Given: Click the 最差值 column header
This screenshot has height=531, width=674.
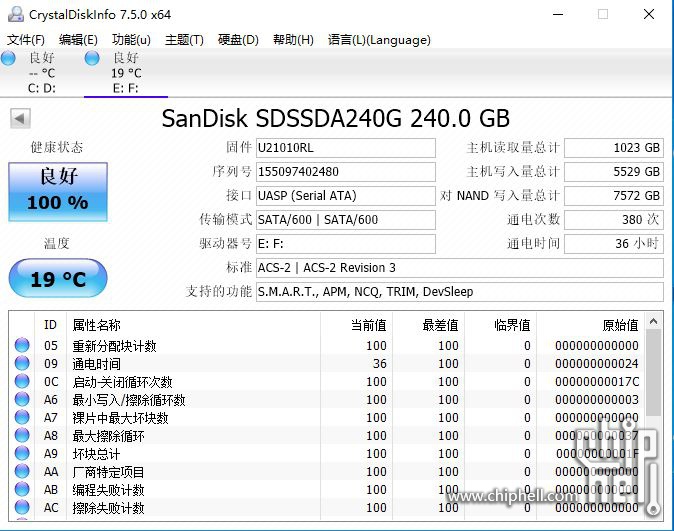Looking at the screenshot, I should click(x=428, y=325).
